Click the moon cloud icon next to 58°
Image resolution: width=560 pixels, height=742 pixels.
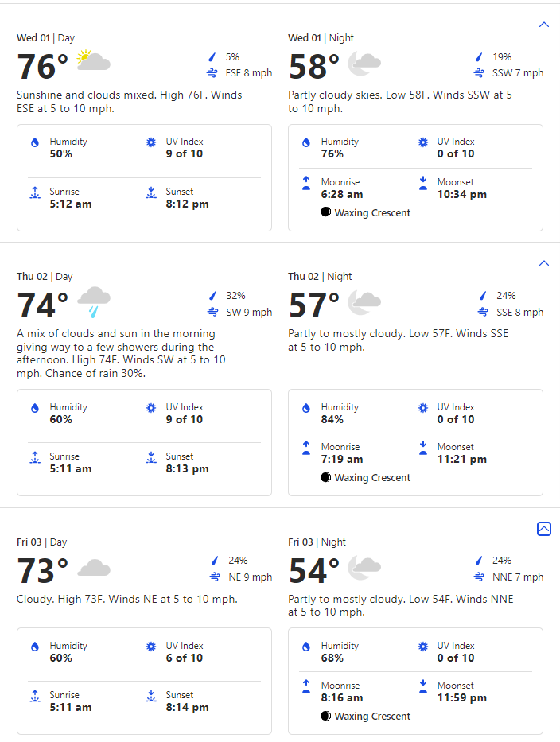pos(364,64)
